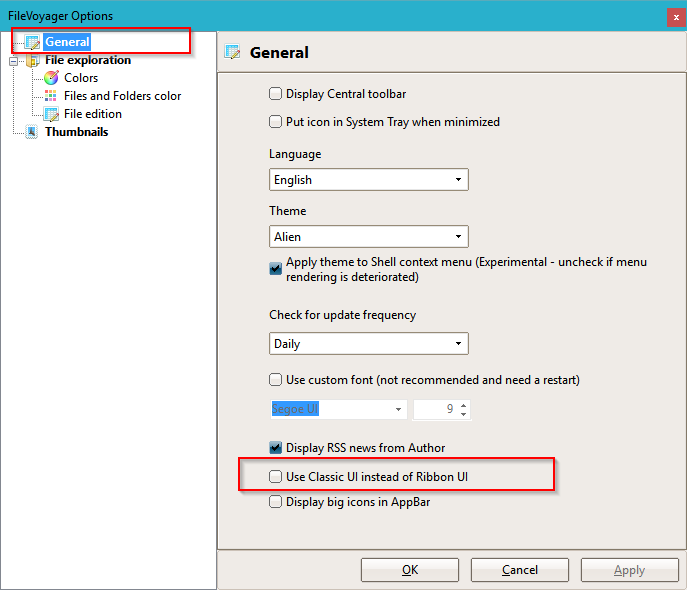
Task: Uncheck Display RSS news from Author
Action: click(x=275, y=448)
